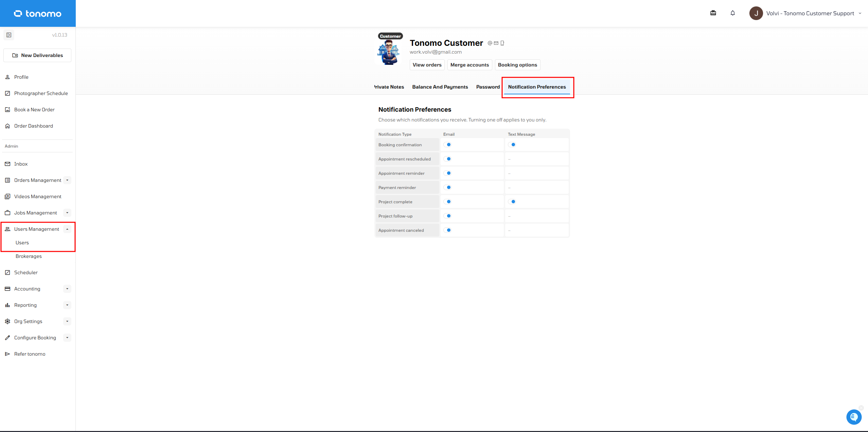Click the user avatar letter J
Viewport: 868px width, 432px height.
[756, 13]
